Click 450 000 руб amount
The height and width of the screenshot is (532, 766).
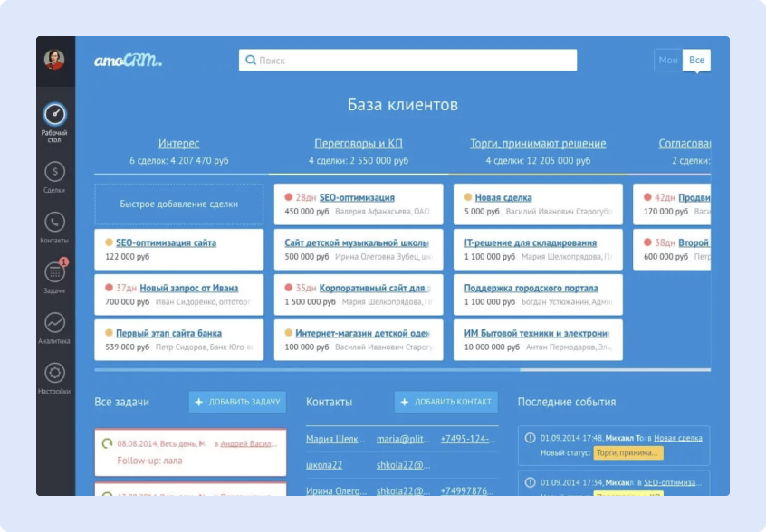[307, 212]
